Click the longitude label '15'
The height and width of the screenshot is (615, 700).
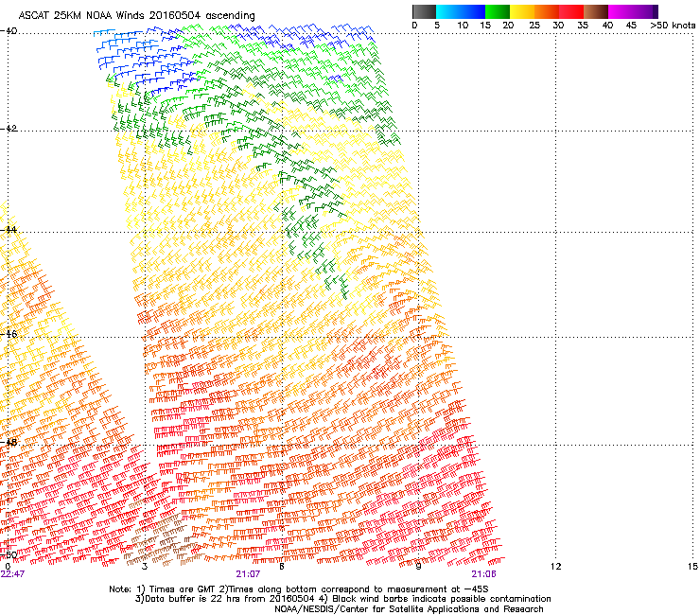point(692,567)
